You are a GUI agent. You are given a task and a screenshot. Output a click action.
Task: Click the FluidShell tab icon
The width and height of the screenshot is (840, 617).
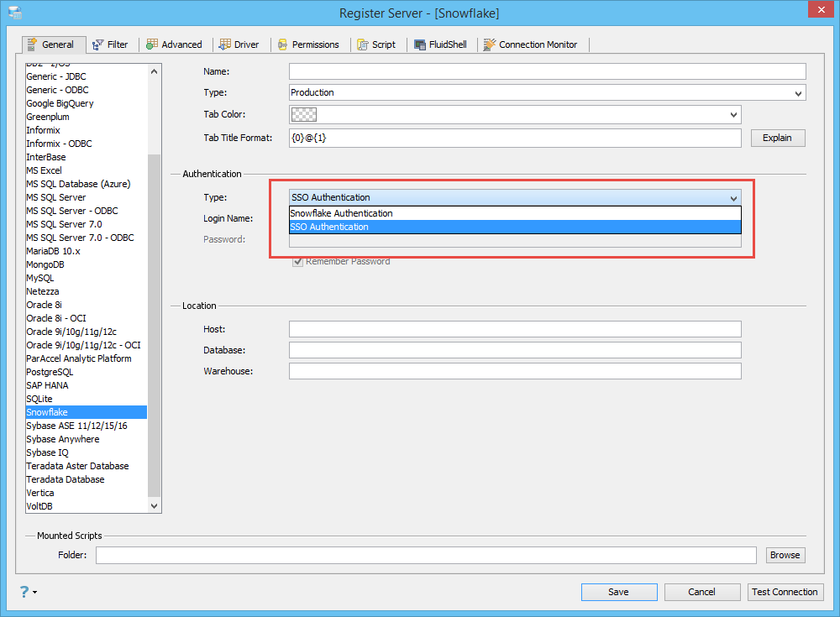pyautogui.click(x=420, y=45)
